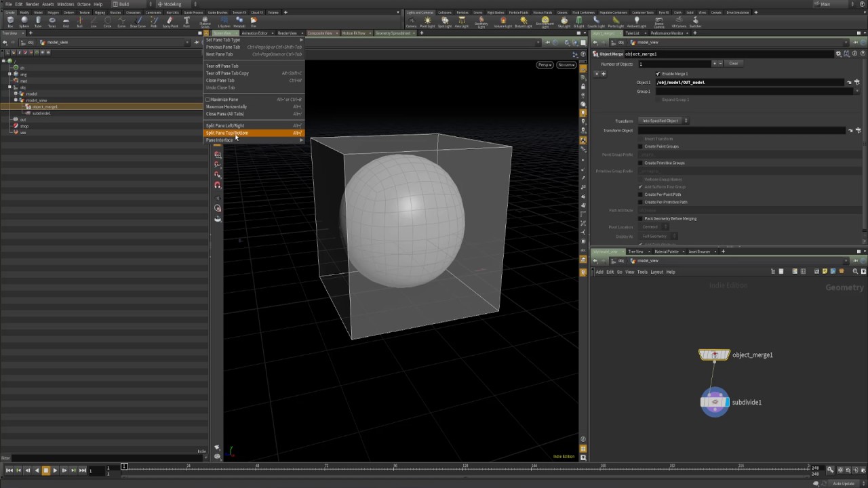This screenshot has width=868, height=488.
Task: Open the Transform 'Into Specified Object' dropdown
Action: 665,121
